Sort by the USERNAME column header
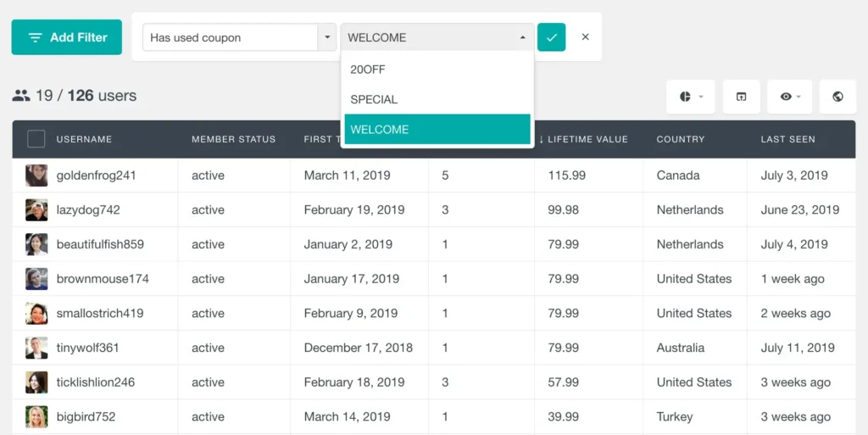Image resolution: width=868 pixels, height=435 pixels. tap(84, 139)
